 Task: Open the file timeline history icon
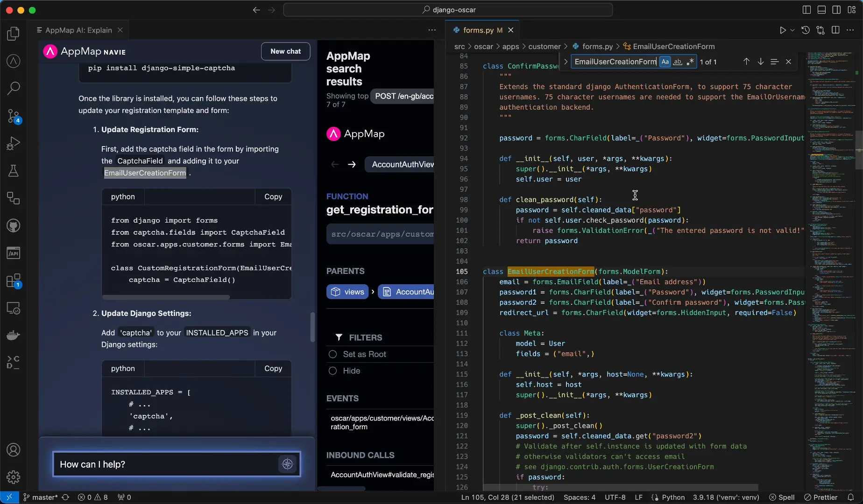click(x=806, y=30)
